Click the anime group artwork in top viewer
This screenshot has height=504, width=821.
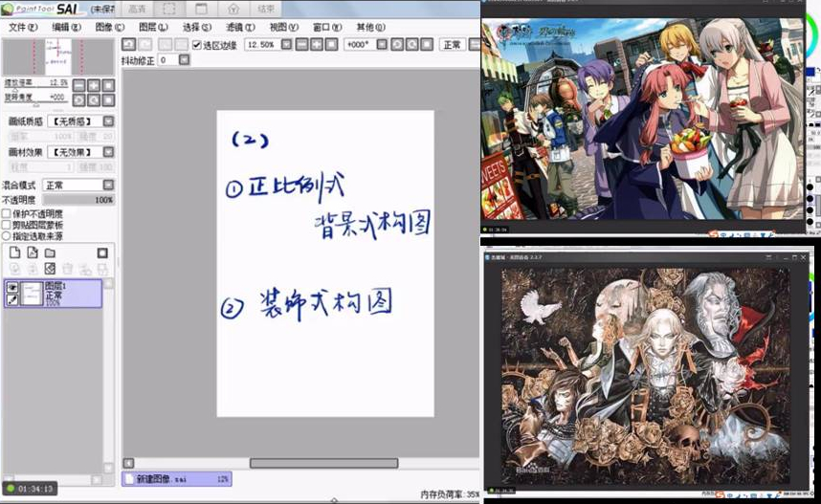pos(642,119)
